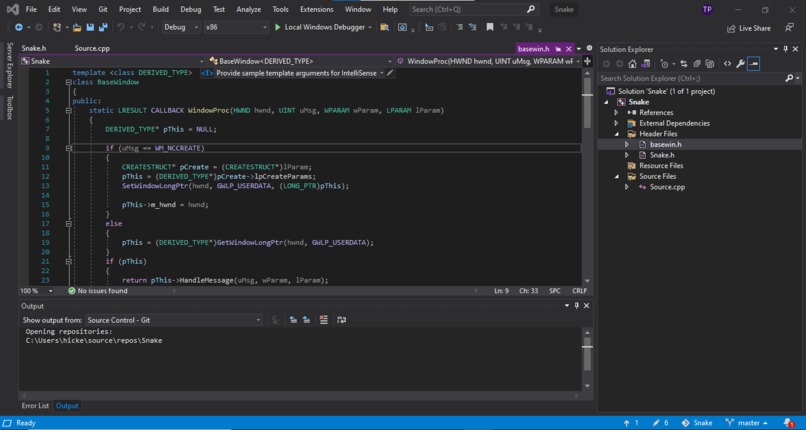Click the Output panel vertical scrollbar
The height and width of the screenshot is (430, 806).
[x=588, y=359]
